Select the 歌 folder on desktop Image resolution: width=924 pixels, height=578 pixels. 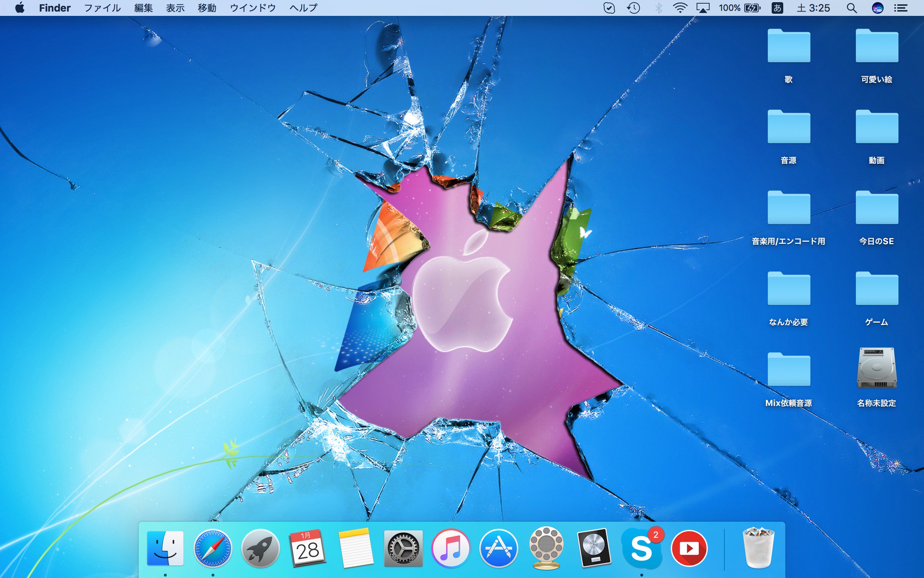(789, 57)
